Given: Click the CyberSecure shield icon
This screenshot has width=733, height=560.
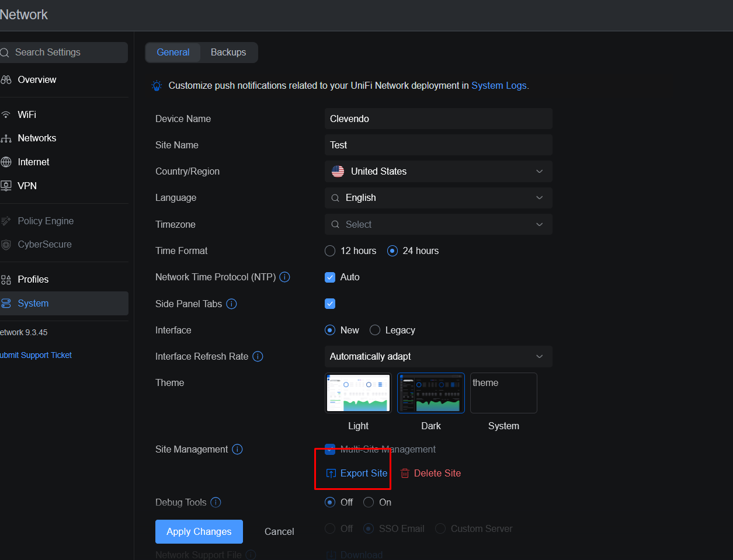Looking at the screenshot, I should 6,245.
